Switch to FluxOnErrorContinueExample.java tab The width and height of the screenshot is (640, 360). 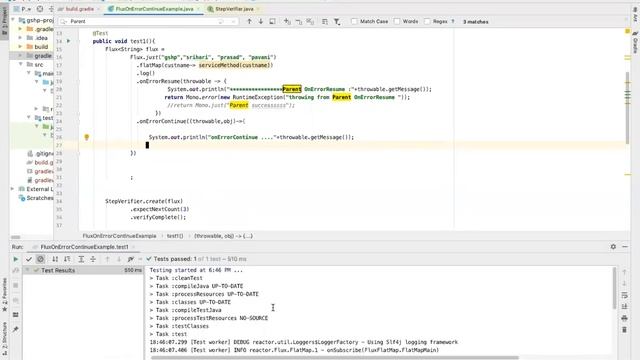point(154,9)
